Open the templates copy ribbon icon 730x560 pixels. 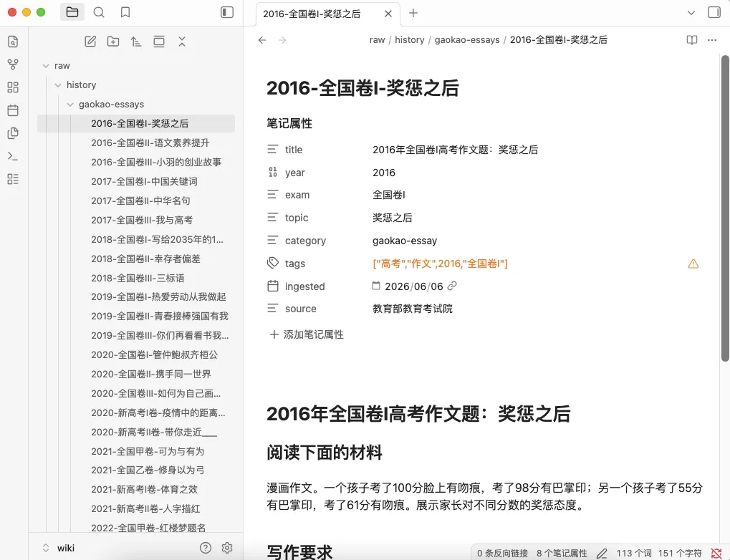(13, 133)
